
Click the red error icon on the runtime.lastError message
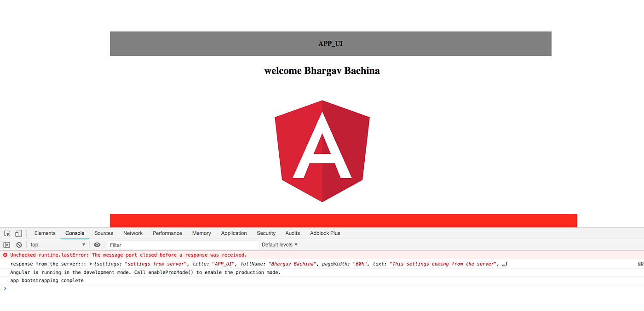tap(5, 255)
